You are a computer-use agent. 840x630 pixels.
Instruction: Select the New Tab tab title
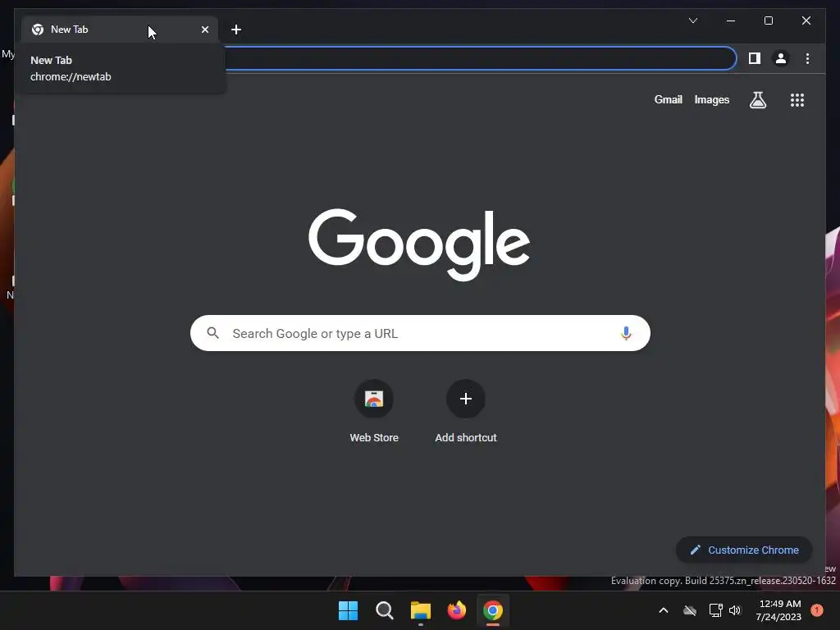[69, 30]
